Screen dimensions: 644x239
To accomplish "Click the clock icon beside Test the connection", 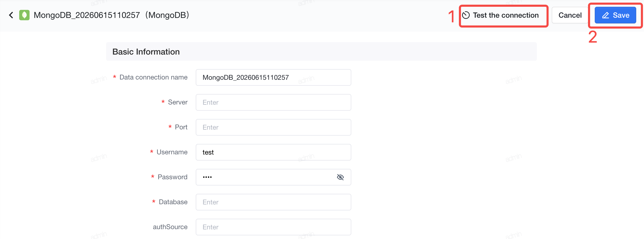I will pos(466,15).
